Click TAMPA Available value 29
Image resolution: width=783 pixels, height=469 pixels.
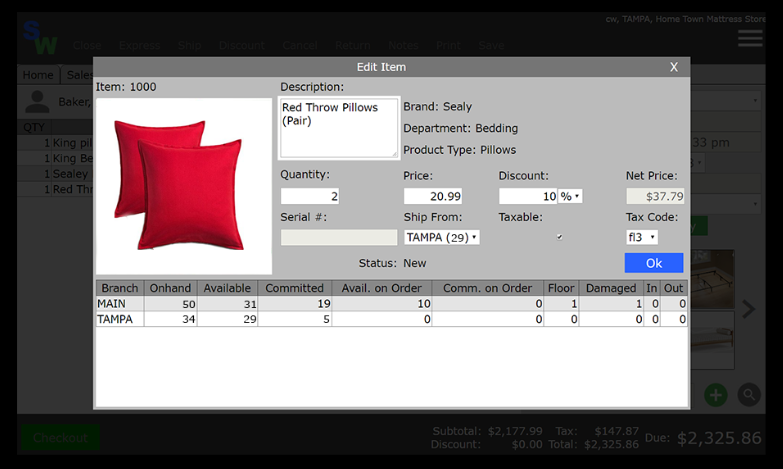pyautogui.click(x=250, y=319)
